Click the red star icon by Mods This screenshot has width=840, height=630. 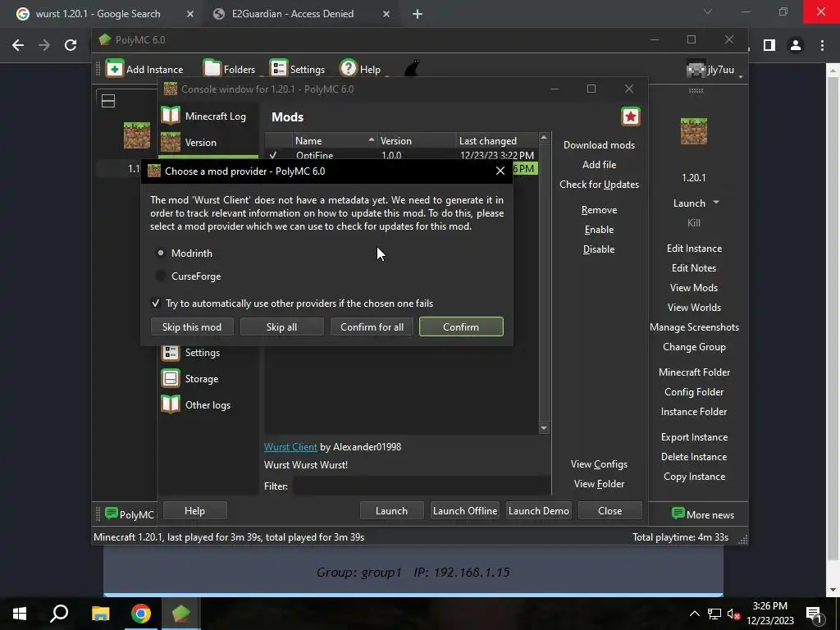click(631, 116)
